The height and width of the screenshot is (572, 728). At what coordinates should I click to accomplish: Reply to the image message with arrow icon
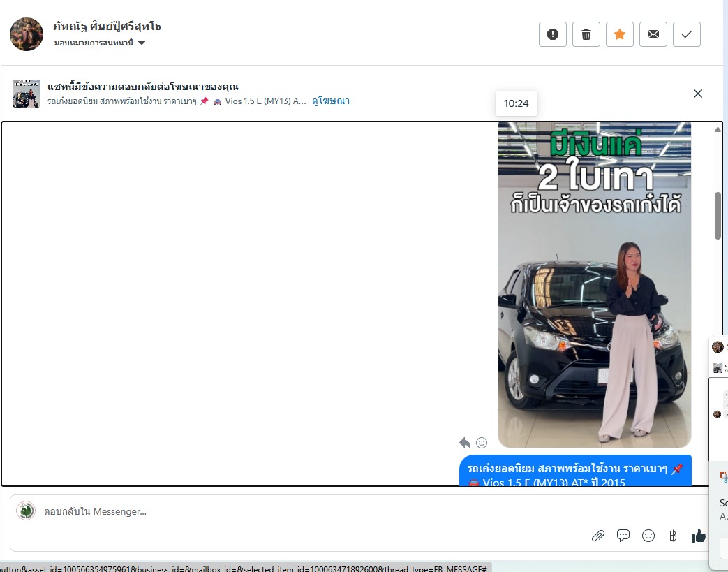click(x=465, y=442)
